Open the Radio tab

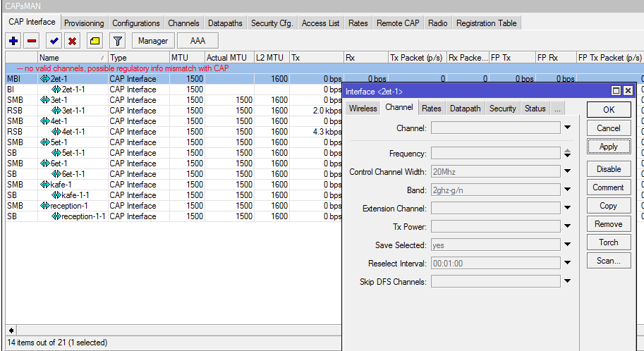click(438, 23)
